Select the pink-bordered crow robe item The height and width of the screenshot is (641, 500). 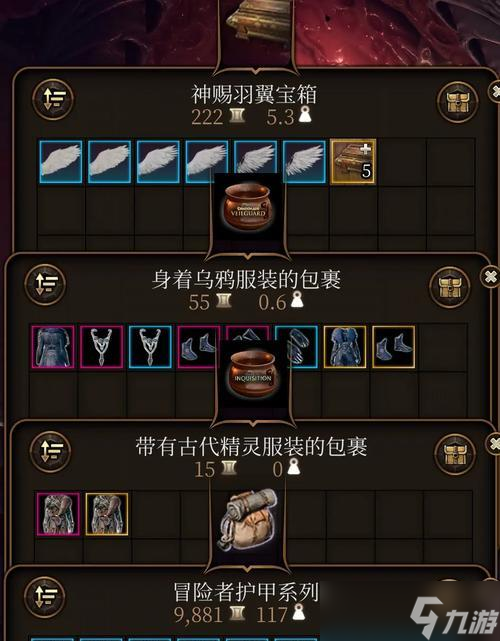pyautogui.click(x=53, y=347)
